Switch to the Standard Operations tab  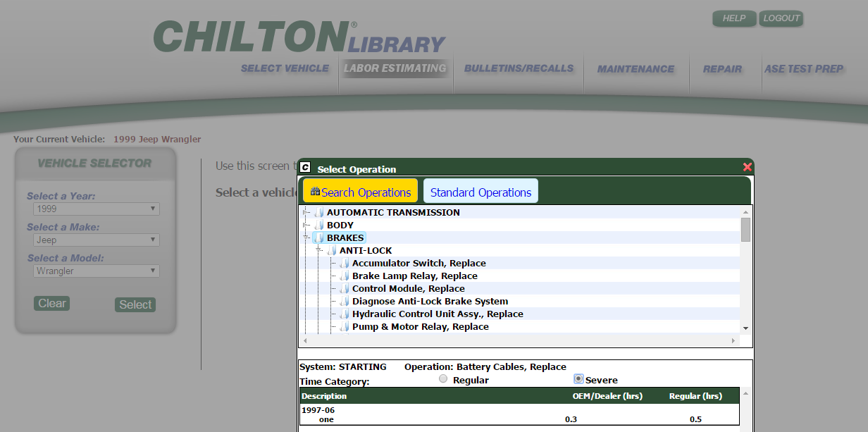[x=480, y=192]
